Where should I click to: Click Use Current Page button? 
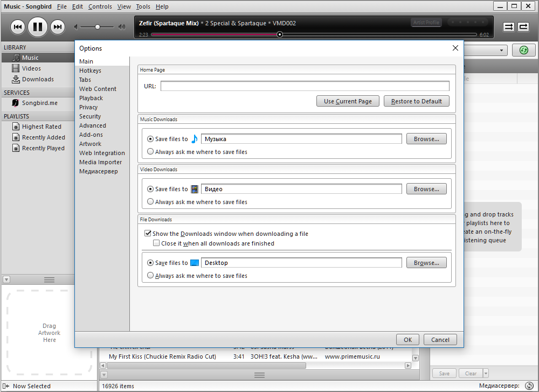pos(348,101)
